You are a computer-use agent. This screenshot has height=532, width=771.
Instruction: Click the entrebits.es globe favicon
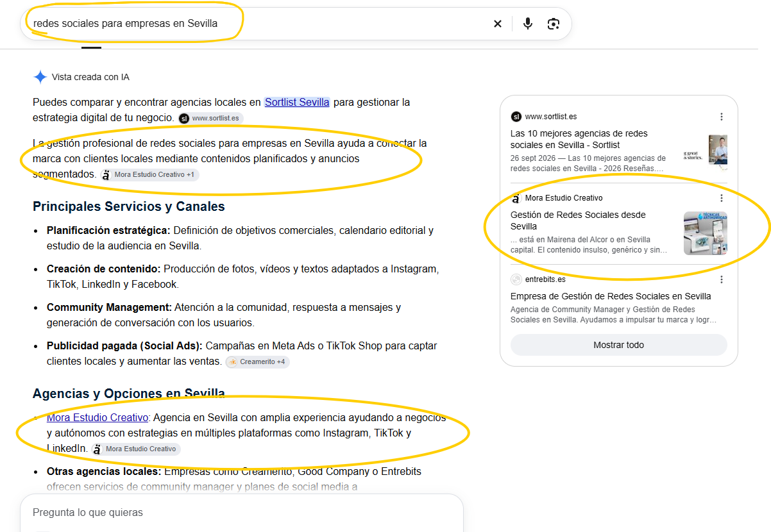point(516,279)
